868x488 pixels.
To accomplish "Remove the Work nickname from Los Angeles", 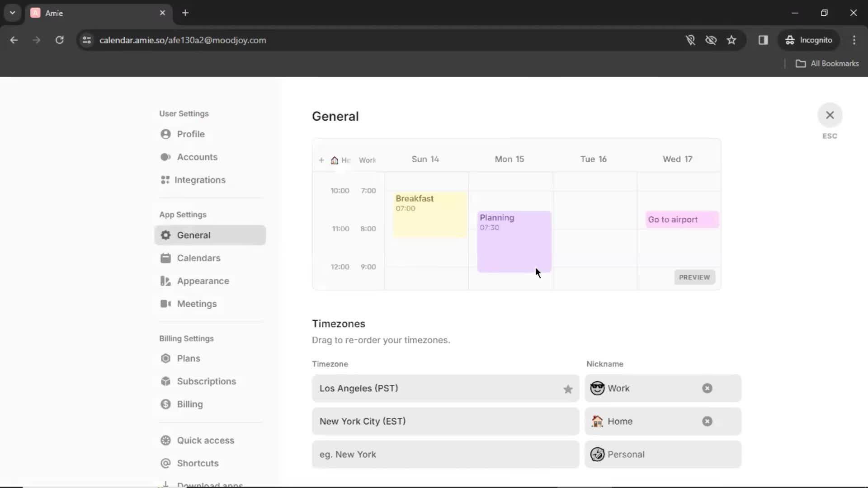I will 707,388.
